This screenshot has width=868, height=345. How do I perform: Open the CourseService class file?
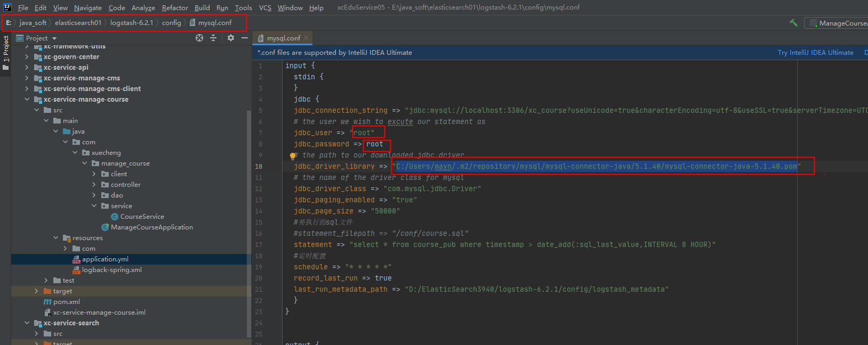(142, 217)
